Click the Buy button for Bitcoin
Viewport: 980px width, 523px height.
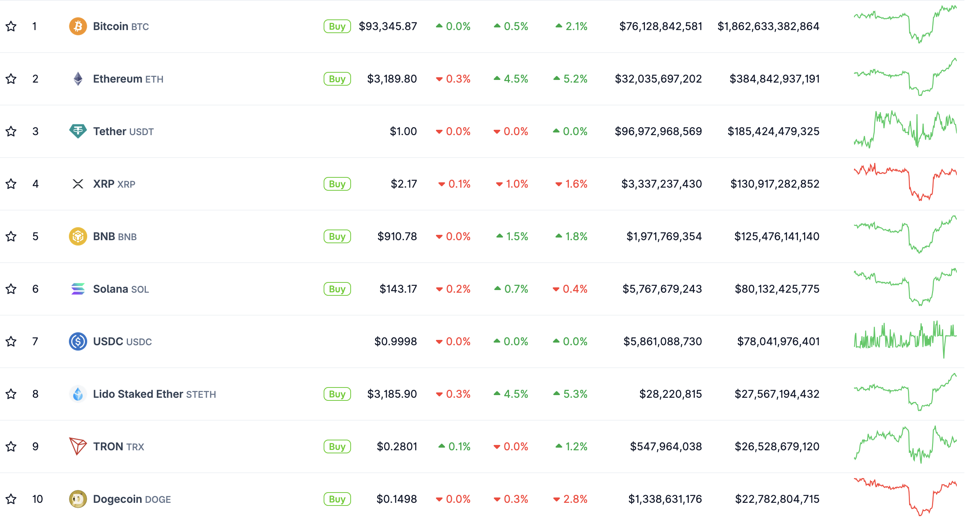[x=337, y=26]
